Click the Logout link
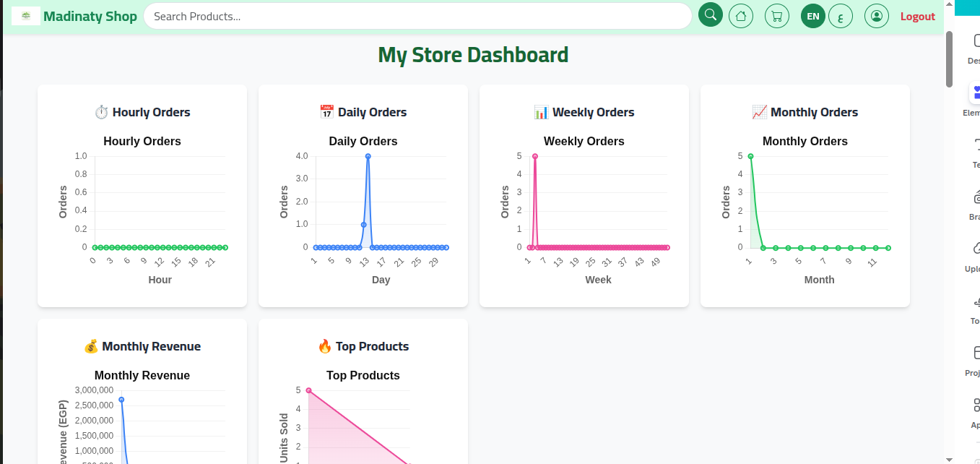The image size is (980, 464). tap(917, 17)
